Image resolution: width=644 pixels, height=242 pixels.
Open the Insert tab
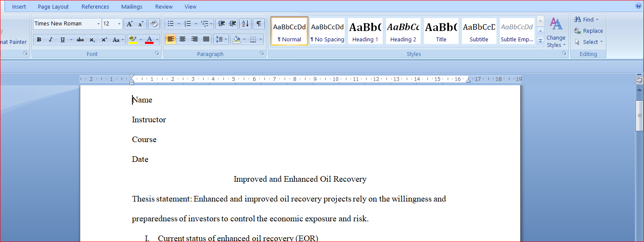pyautogui.click(x=19, y=6)
